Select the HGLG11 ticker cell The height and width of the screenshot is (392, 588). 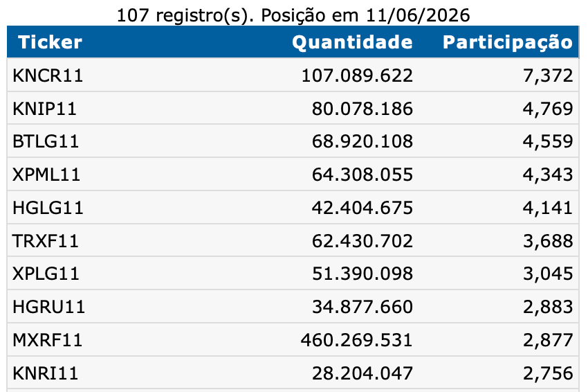(48, 208)
